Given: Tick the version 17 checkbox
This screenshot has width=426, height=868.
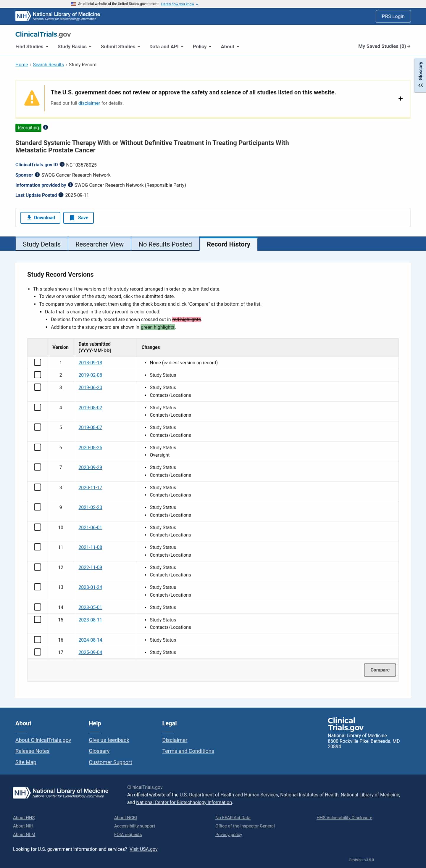Looking at the screenshot, I should (x=38, y=652).
